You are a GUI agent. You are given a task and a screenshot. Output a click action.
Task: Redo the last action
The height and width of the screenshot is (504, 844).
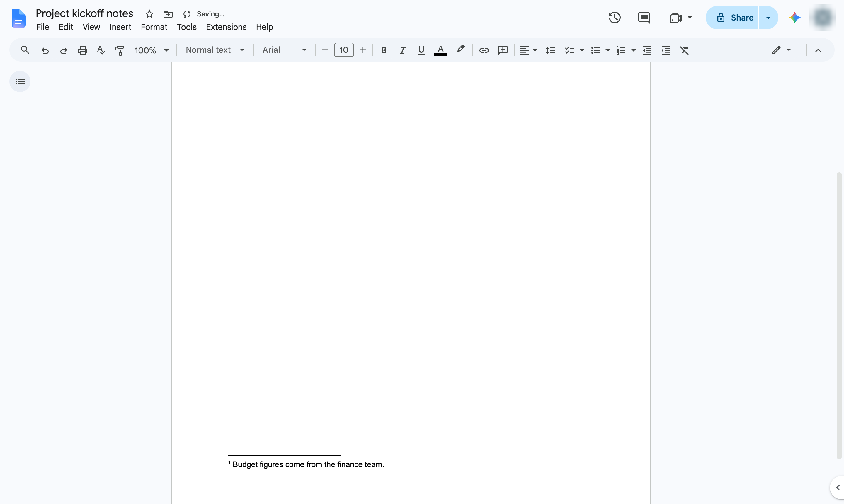tap(64, 50)
